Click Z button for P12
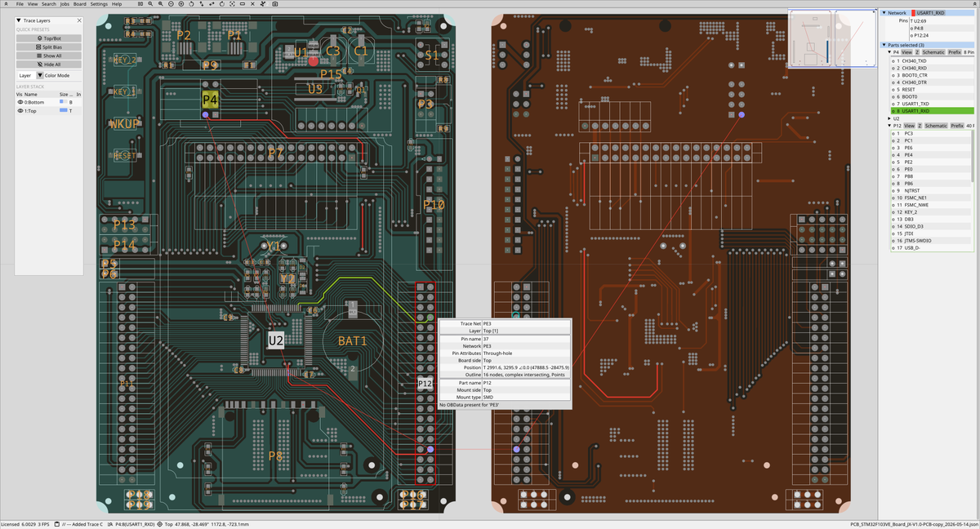Viewport: 980px width, 529px height. [920, 126]
